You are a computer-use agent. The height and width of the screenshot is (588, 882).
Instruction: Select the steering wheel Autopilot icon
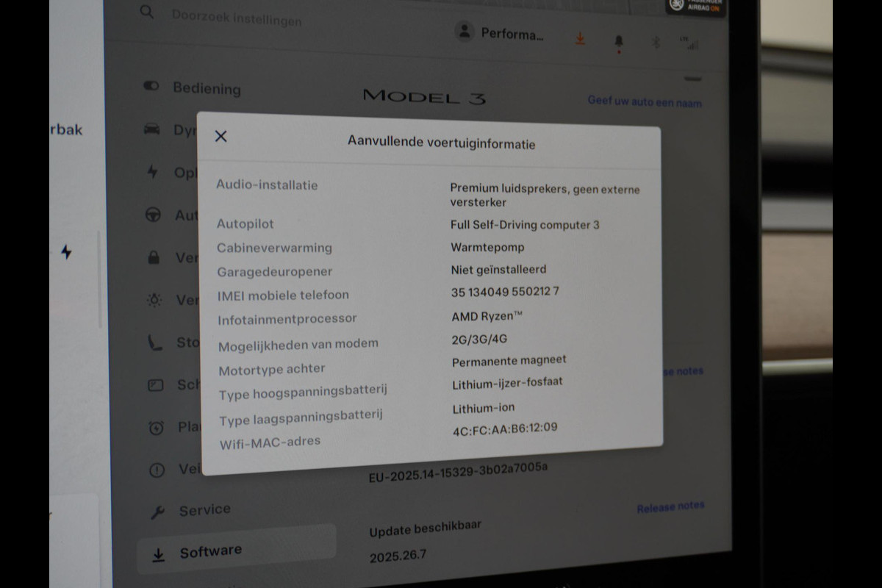153,215
